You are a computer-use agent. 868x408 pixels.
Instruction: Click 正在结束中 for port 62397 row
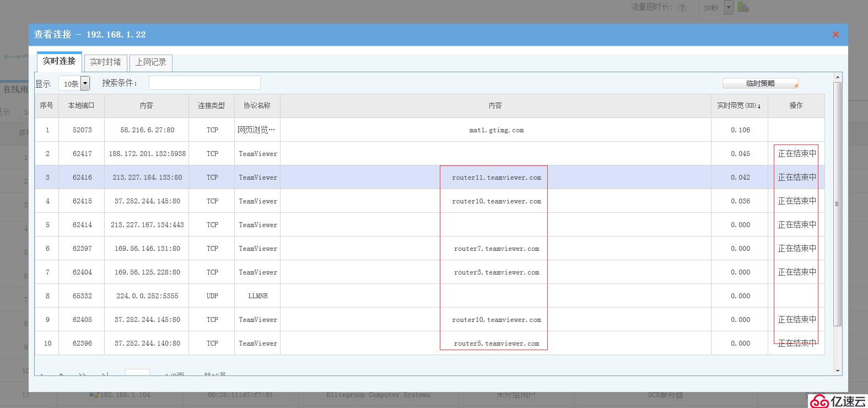click(x=797, y=249)
